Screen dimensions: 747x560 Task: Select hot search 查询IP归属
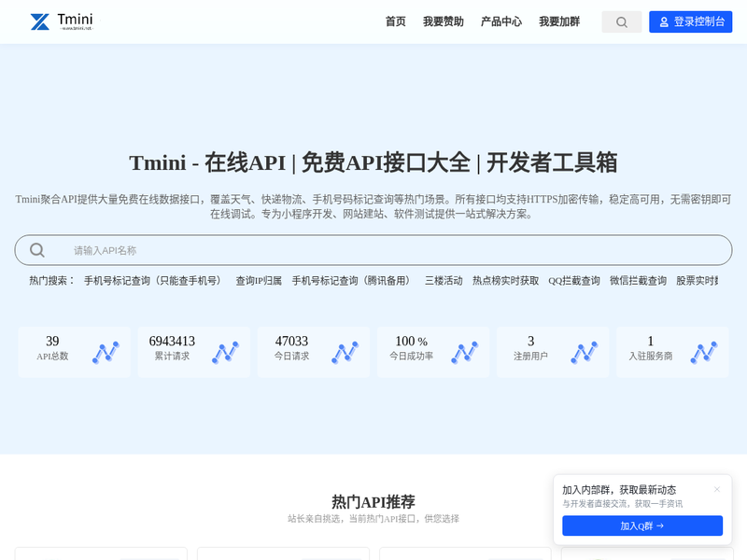coord(259,281)
